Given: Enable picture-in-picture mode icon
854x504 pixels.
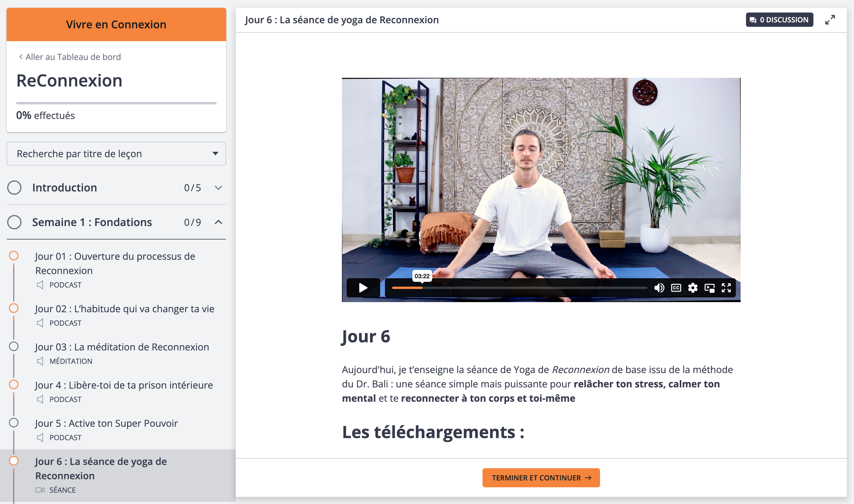Looking at the screenshot, I should point(710,288).
